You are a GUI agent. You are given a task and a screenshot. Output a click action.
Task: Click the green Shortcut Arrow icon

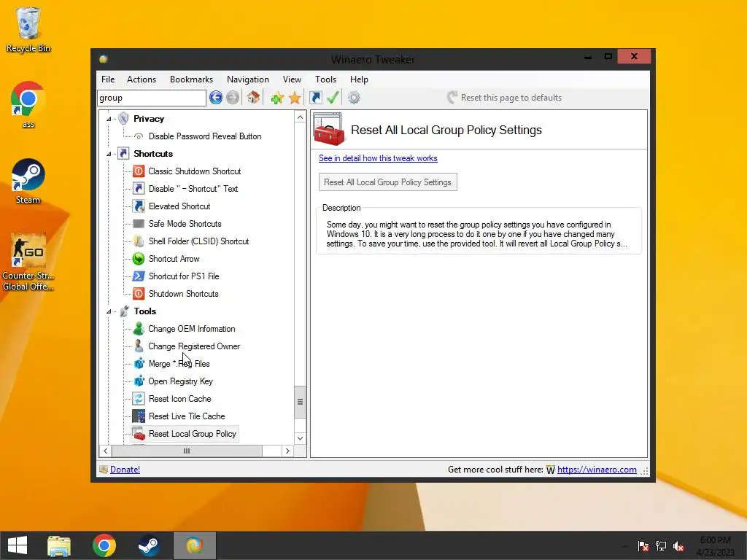pos(138,259)
